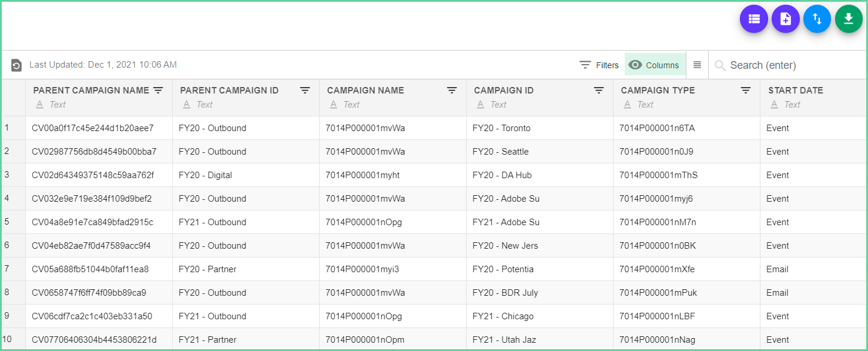The image size is (868, 351).
Task: Sort by Start Date column header
Action: tap(795, 90)
